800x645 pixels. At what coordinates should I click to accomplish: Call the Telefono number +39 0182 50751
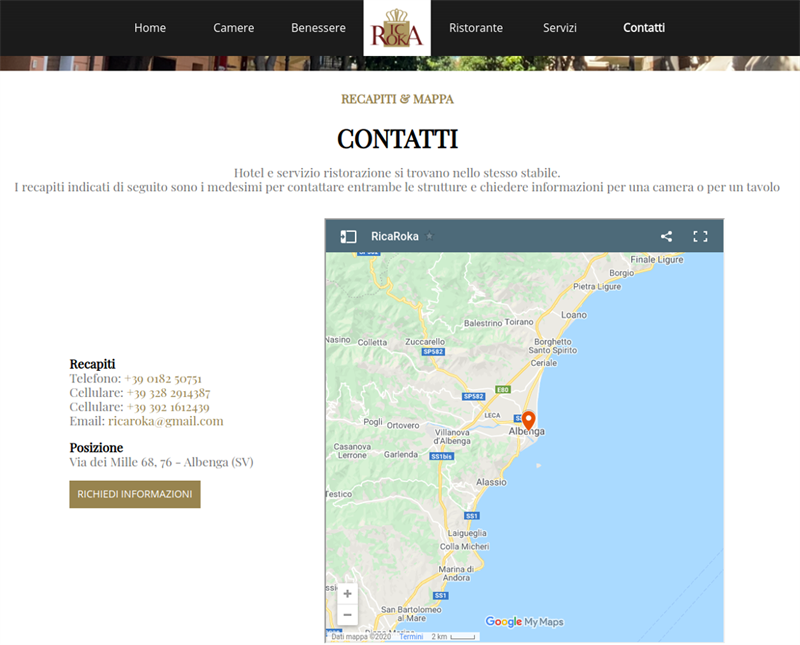(x=163, y=379)
